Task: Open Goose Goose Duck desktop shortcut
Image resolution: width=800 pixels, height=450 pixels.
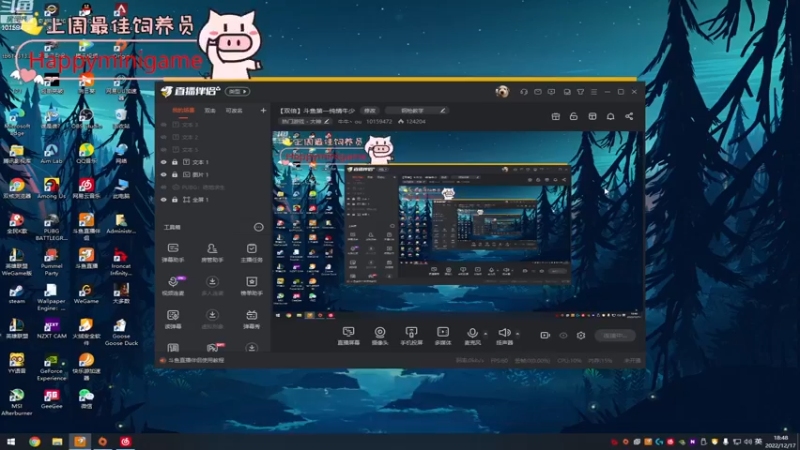Action: coord(121,332)
